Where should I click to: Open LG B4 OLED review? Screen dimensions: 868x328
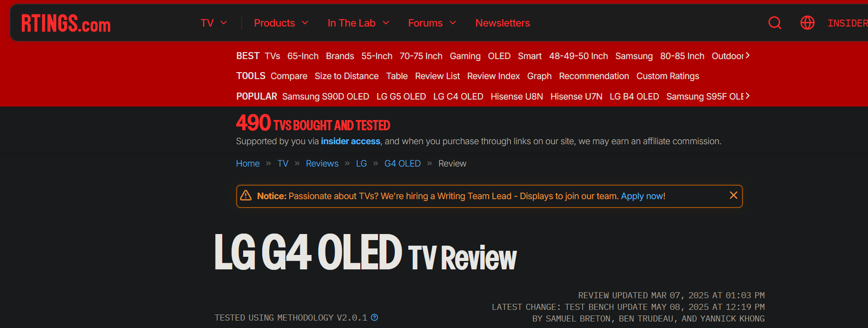pos(635,96)
